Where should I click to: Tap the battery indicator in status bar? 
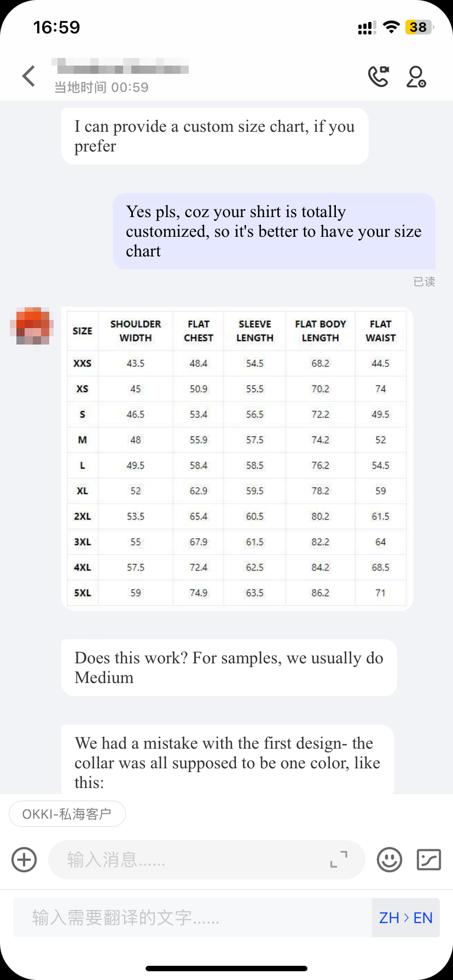point(419,27)
